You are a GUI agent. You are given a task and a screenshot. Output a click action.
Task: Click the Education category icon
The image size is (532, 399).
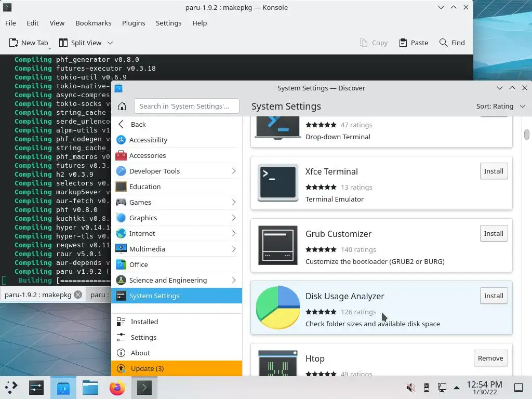[x=121, y=187]
